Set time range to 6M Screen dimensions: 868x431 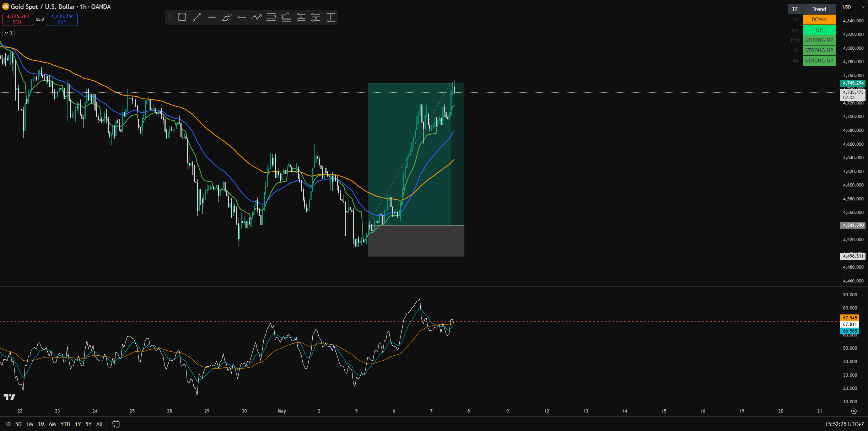53,424
